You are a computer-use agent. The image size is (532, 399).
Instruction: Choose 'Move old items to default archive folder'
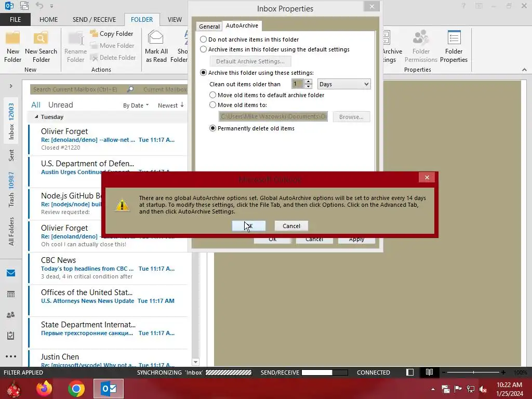click(x=212, y=95)
